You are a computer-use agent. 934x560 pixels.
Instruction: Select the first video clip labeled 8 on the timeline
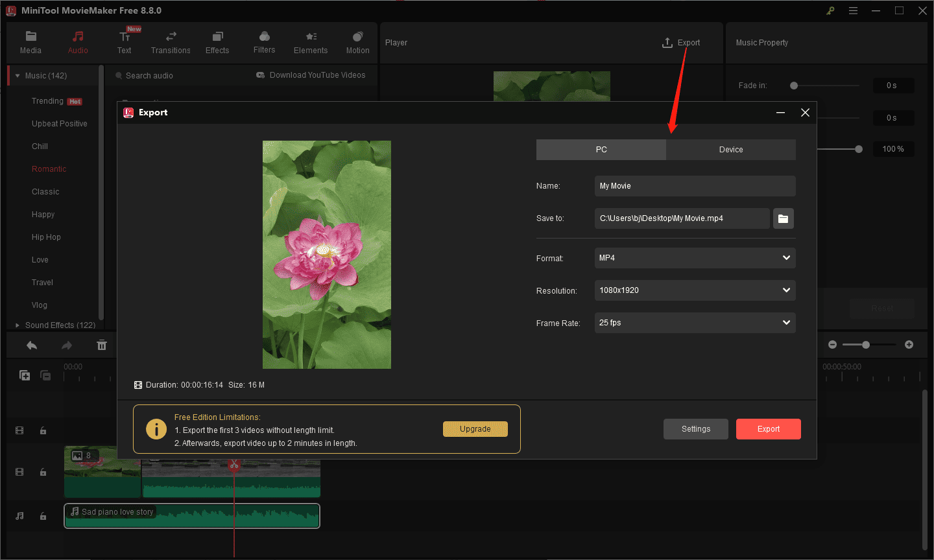click(102, 471)
